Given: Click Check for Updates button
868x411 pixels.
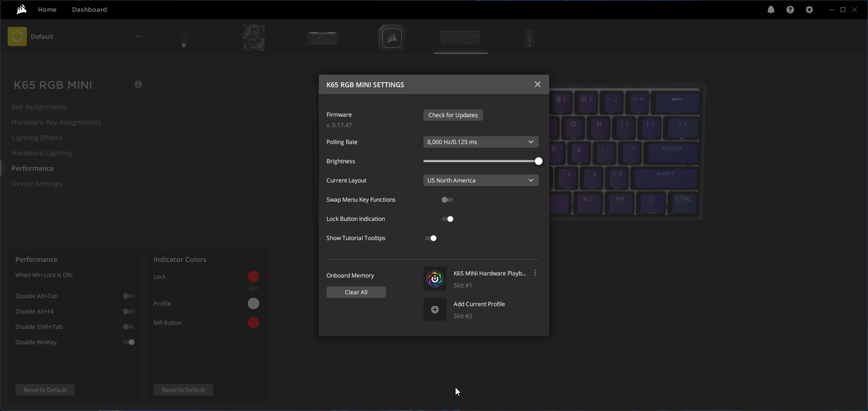Looking at the screenshot, I should coord(453,115).
